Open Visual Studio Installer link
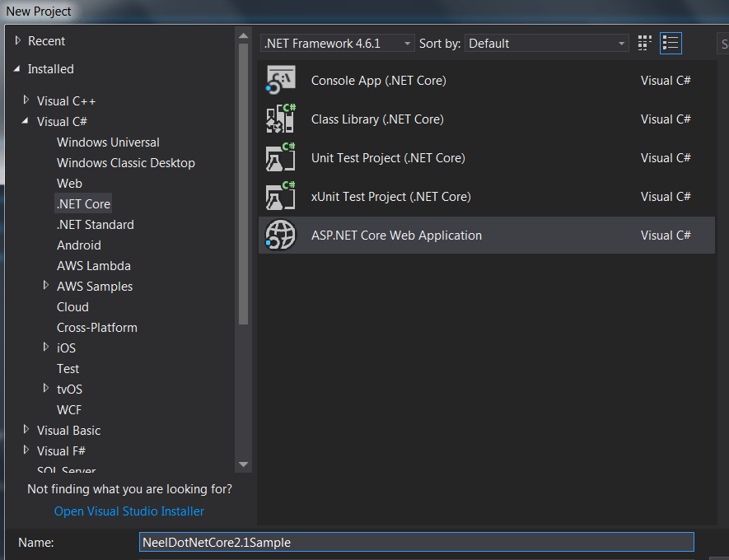Screen dimensions: 729x560 pyautogui.click(x=129, y=511)
